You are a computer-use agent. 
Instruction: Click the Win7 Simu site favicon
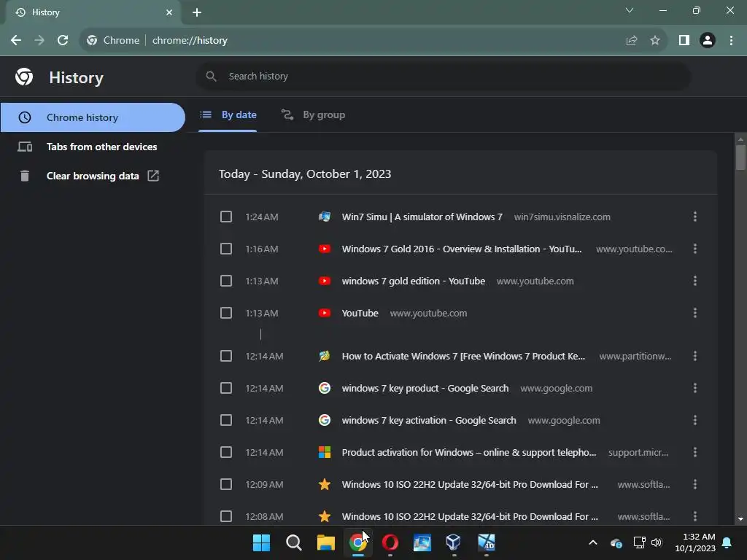pyautogui.click(x=325, y=217)
